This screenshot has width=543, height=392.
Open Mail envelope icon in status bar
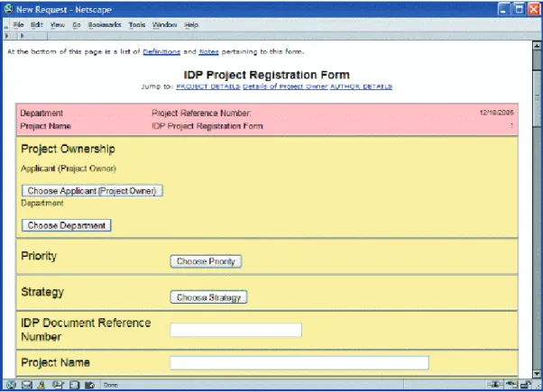click(27, 385)
